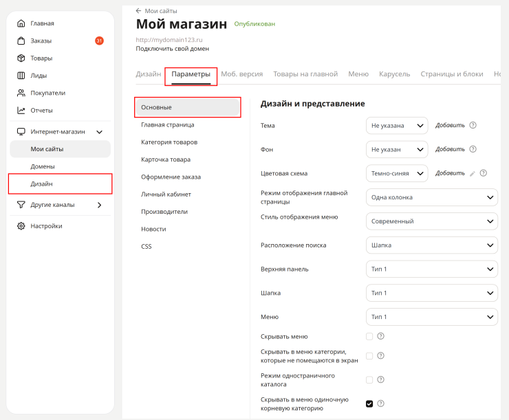Image resolution: width=509 pixels, height=420 pixels.
Task: Switch to the Меню tab
Action: (358, 74)
